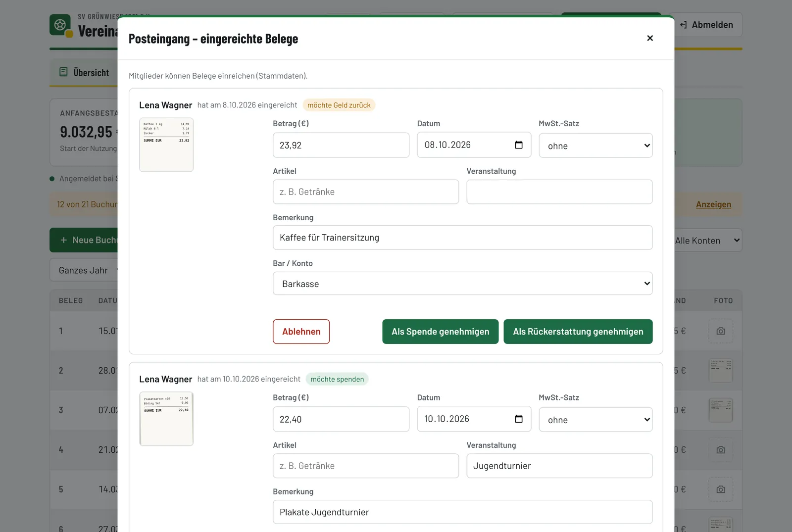Focus the Betrag field containing 23,92
This screenshot has width=792, height=532.
tap(341, 145)
